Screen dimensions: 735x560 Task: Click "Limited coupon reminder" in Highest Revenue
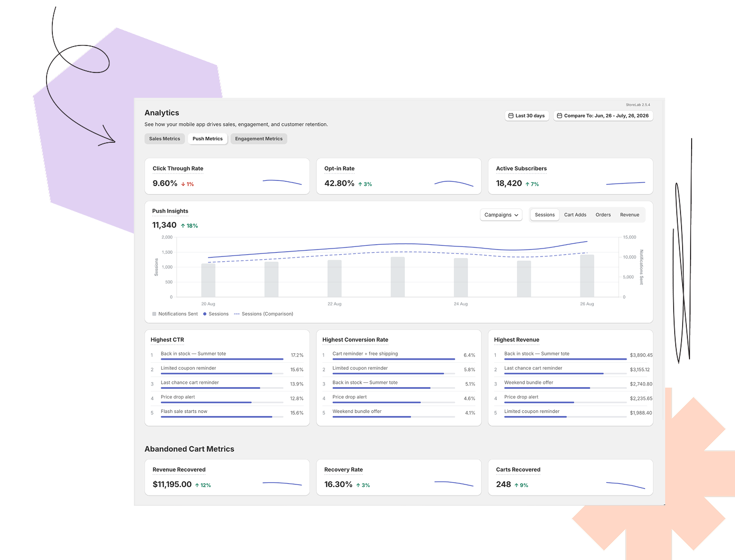point(532,411)
